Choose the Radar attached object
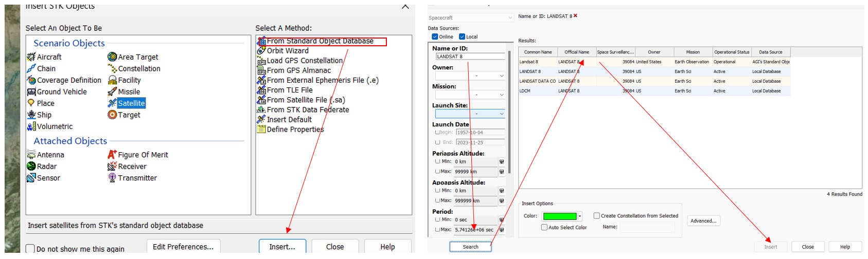This screenshot has width=868, height=259. 42,166
